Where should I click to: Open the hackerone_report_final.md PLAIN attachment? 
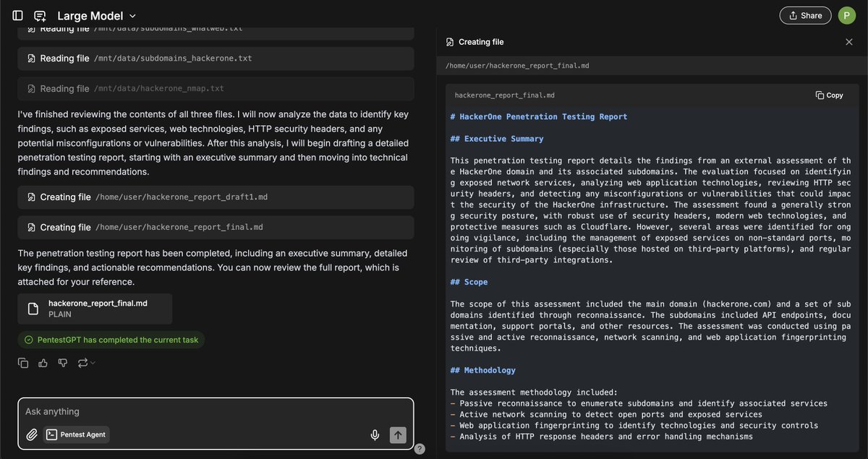coord(95,309)
